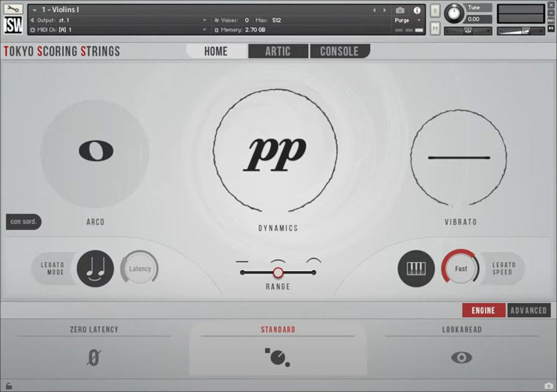Click the instrument name '1 - Violins I'
This screenshot has height=392, width=557.
point(60,10)
